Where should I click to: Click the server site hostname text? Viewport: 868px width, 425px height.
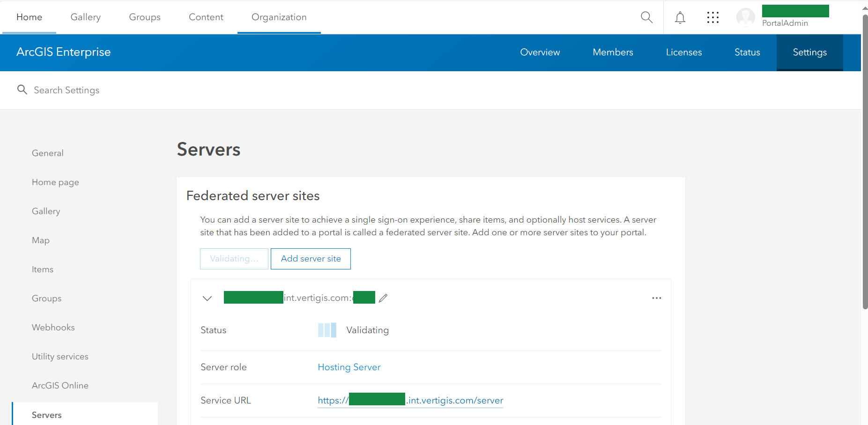click(x=299, y=298)
